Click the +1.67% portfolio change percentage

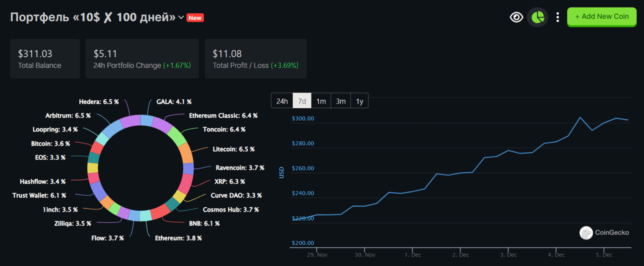pos(177,66)
